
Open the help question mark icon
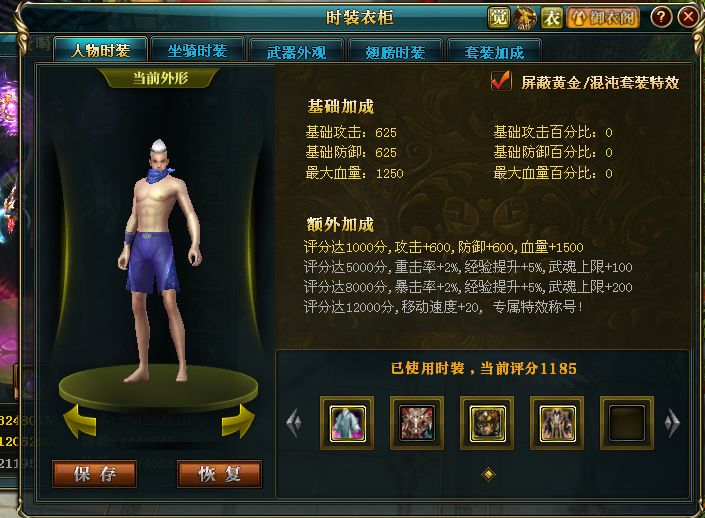pos(661,18)
